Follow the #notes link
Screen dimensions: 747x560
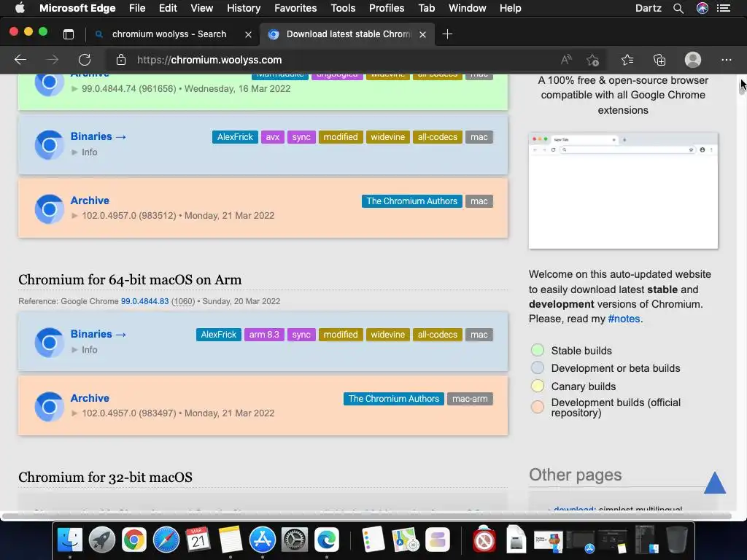[624, 319]
